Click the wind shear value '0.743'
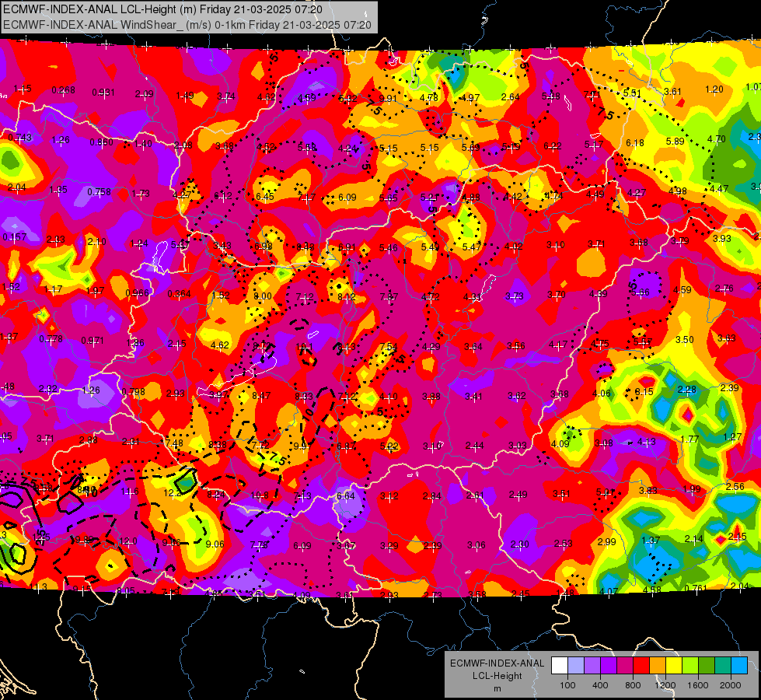This screenshot has width=761, height=700. (20, 138)
